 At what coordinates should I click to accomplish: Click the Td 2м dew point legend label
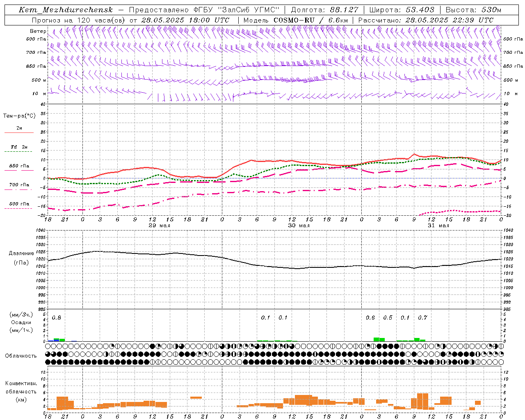(19, 147)
